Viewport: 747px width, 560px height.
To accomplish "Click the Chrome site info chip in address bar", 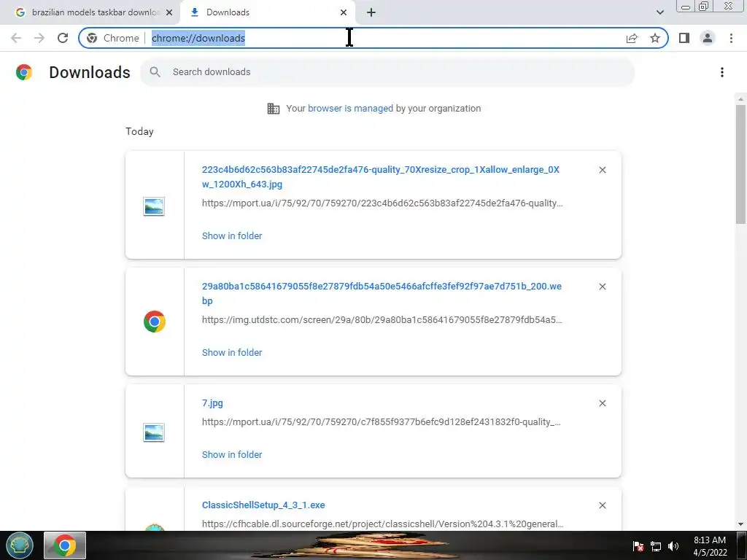I will (x=113, y=38).
